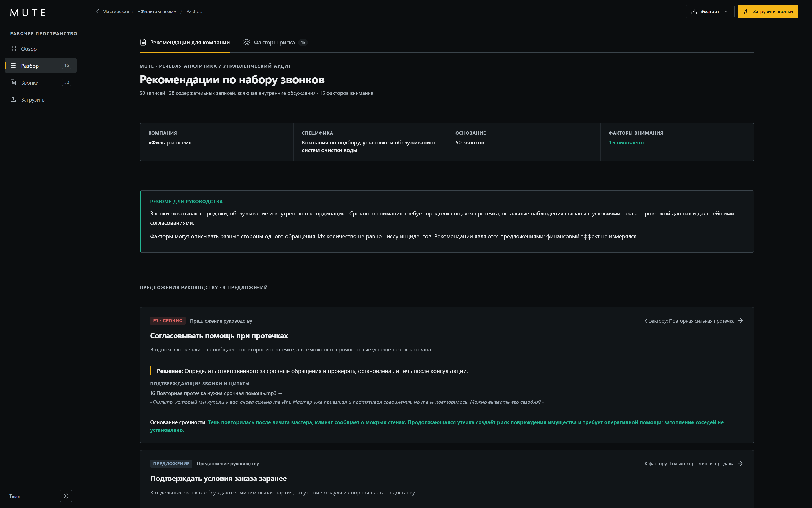Screen dimensions: 812x508
Task: Open call file 16 Повторная протечка mp3
Action: pyautogui.click(x=216, y=393)
